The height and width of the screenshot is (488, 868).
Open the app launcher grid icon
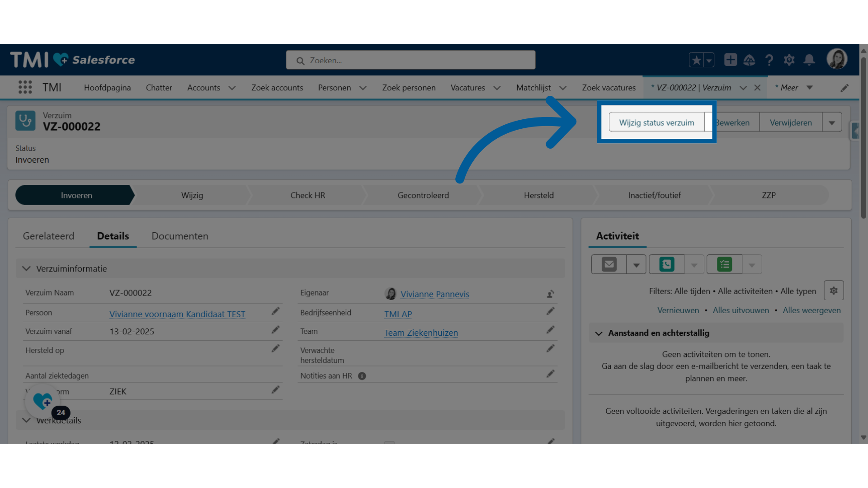[25, 87]
